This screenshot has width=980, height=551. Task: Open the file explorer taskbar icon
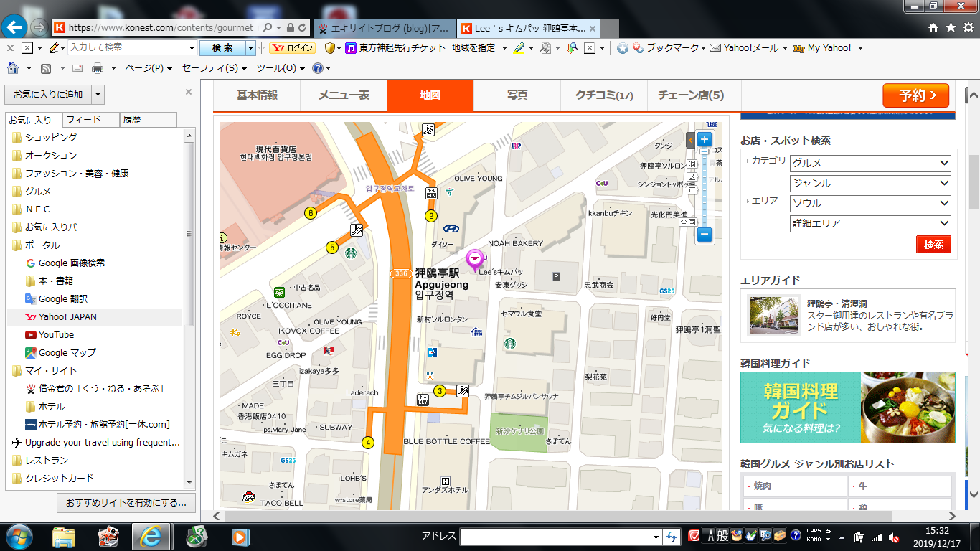pos(64,536)
